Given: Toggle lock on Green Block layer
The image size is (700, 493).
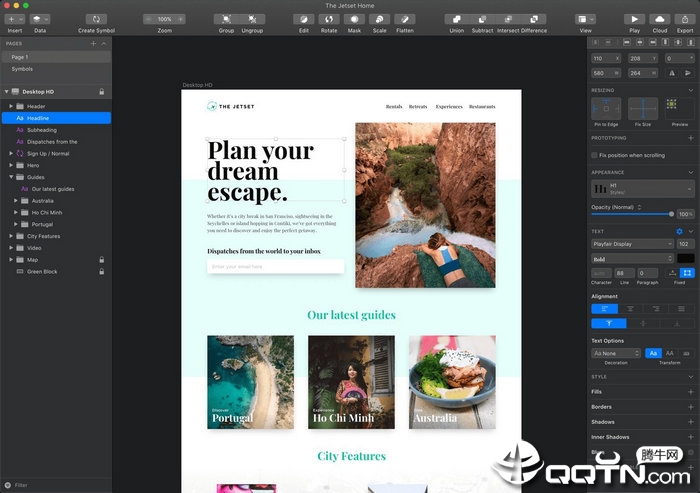Looking at the screenshot, I should pos(102,272).
